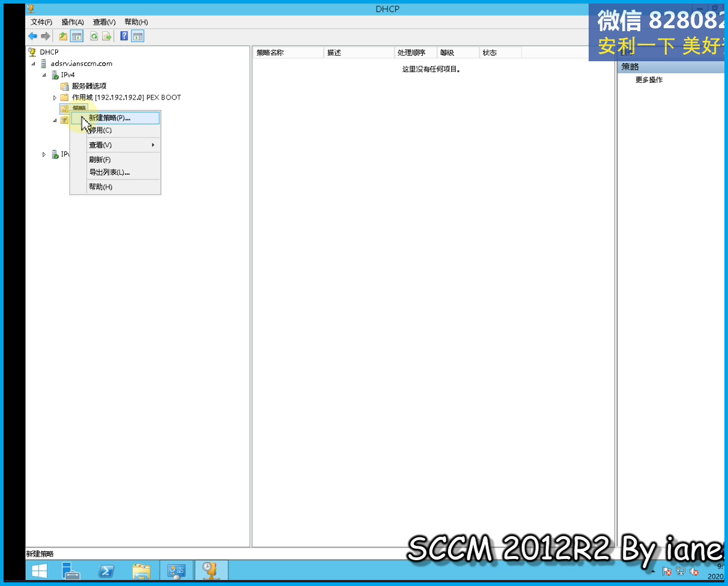Click the Export List toolbar icon
The height and width of the screenshot is (586, 728).
[107, 37]
